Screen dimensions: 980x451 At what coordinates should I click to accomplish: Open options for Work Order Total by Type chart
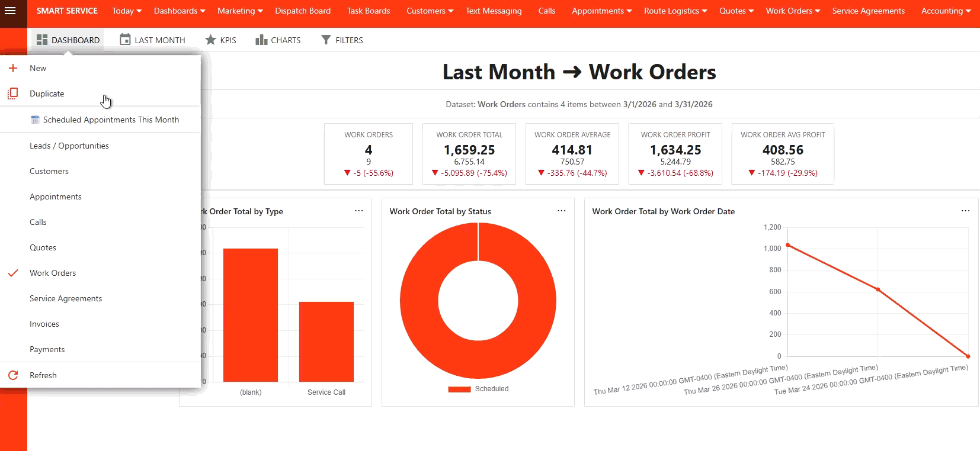pos(359,211)
